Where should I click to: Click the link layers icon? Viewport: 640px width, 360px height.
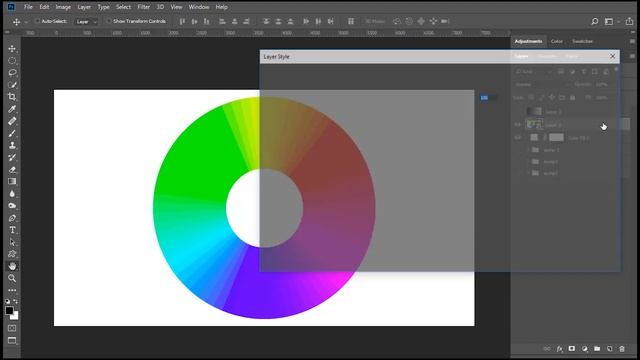pos(547,349)
